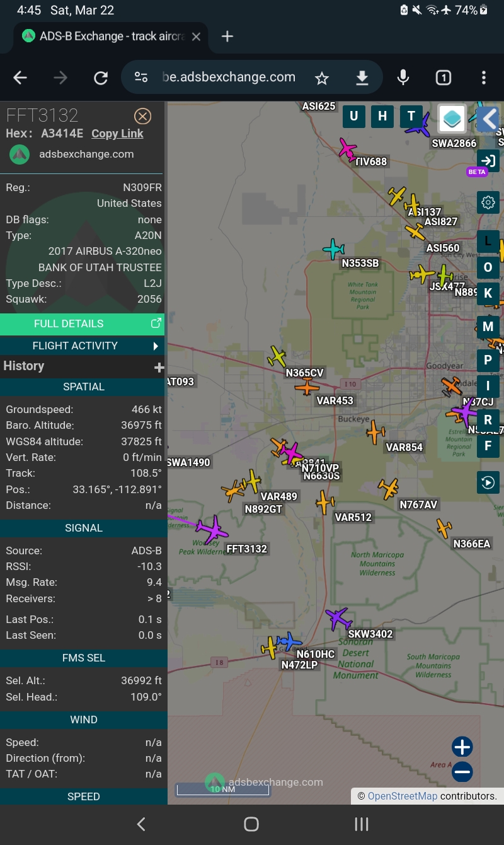The height and width of the screenshot is (845, 504).
Task: Select the N472LP yellow aircraft icon
Action: click(270, 648)
